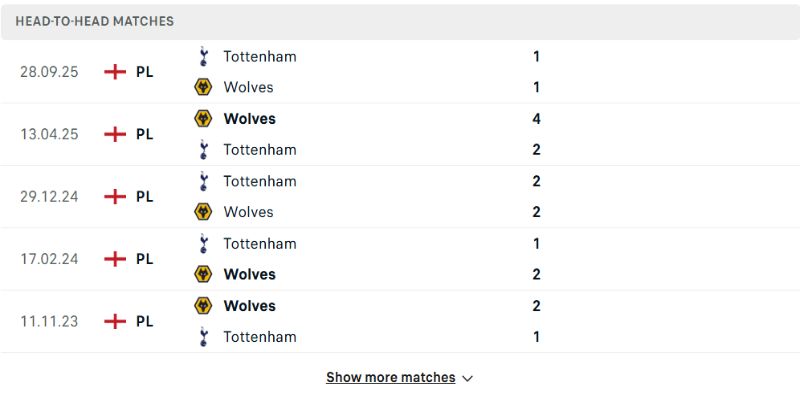The image size is (800, 400).
Task: Click Tottenham crest in 11.11.23 match
Action: pyautogui.click(x=203, y=337)
